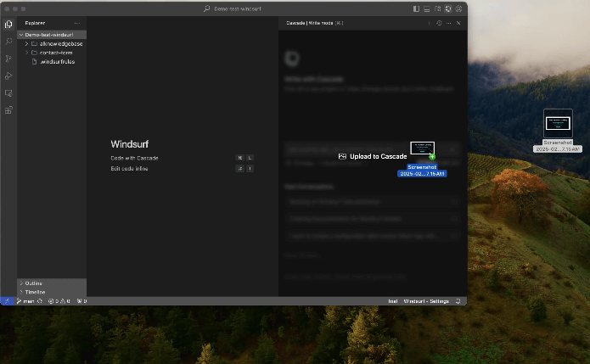Select the Screenshot file on the desktop
This screenshot has width=590, height=364.
(558, 130)
